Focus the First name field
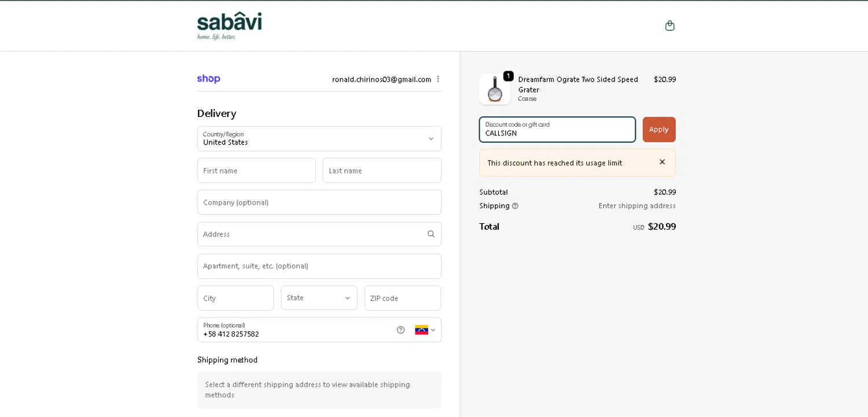The height and width of the screenshot is (417, 868). pyautogui.click(x=256, y=171)
